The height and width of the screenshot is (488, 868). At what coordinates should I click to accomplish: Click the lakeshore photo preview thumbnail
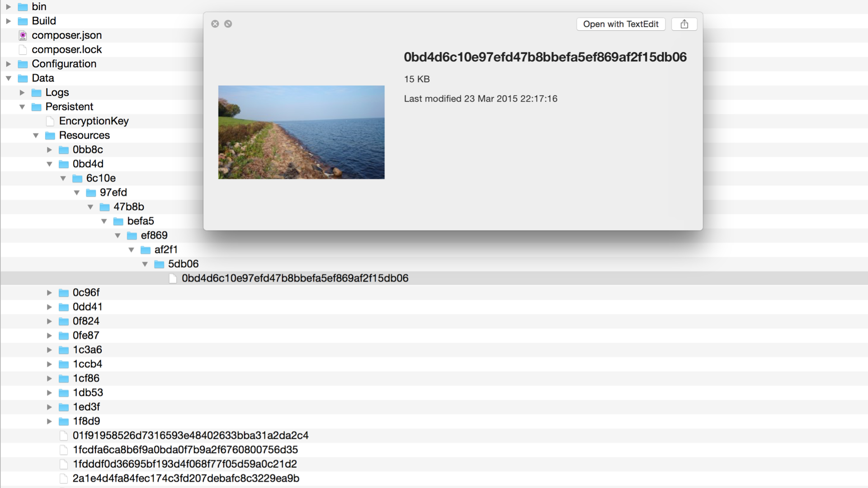(x=302, y=132)
